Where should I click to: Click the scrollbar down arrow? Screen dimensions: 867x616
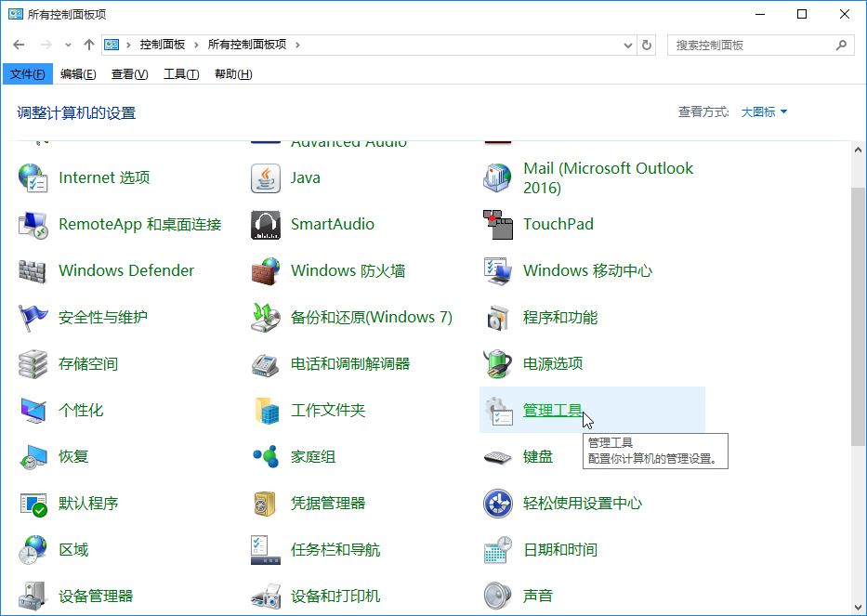pyautogui.click(x=858, y=607)
